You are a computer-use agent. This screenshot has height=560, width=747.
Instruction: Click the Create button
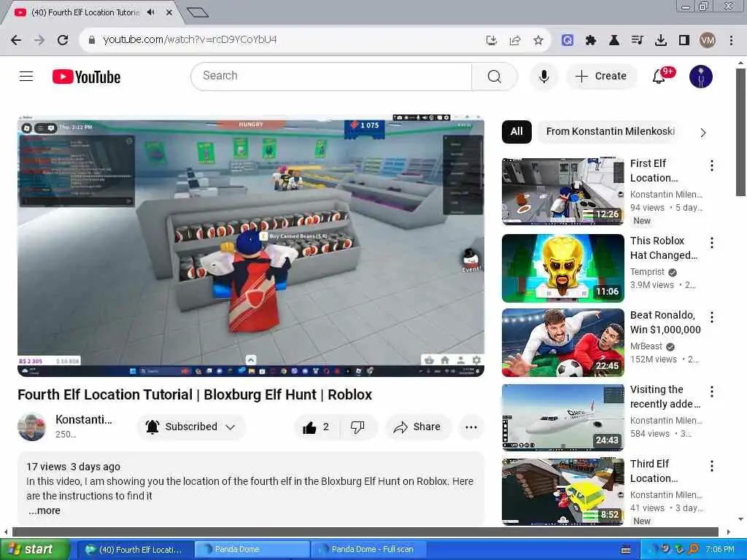[601, 76]
